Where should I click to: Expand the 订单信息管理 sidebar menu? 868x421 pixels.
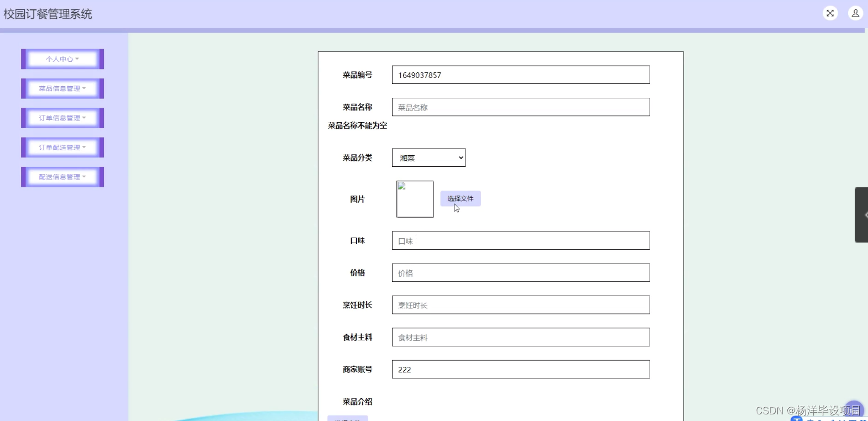62,118
